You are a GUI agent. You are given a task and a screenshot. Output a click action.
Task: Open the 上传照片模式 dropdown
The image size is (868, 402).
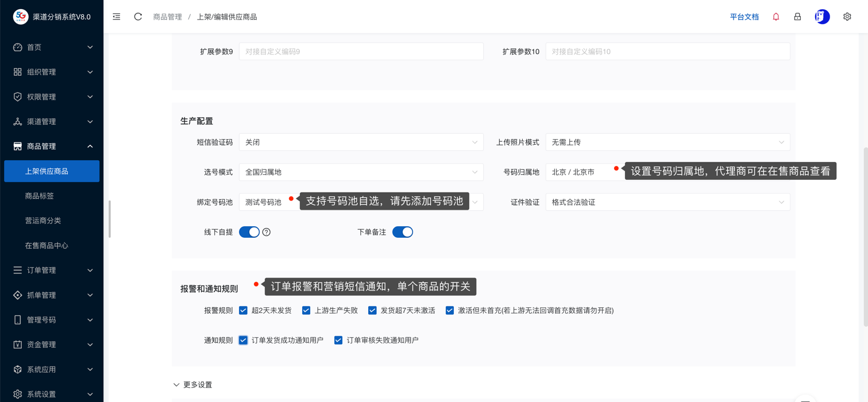667,142
